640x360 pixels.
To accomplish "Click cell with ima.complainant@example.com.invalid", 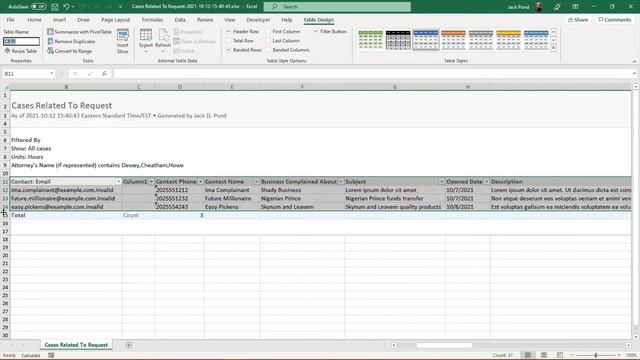I will pos(66,190).
